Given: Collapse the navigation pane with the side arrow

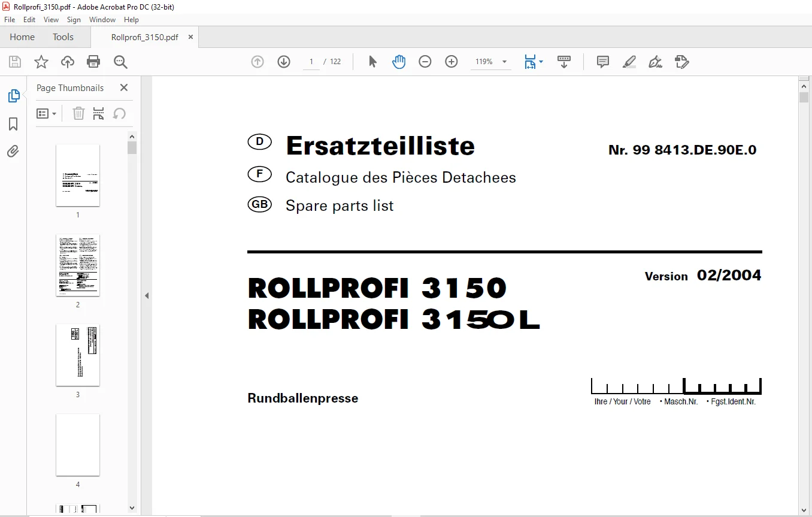Looking at the screenshot, I should coord(147,295).
